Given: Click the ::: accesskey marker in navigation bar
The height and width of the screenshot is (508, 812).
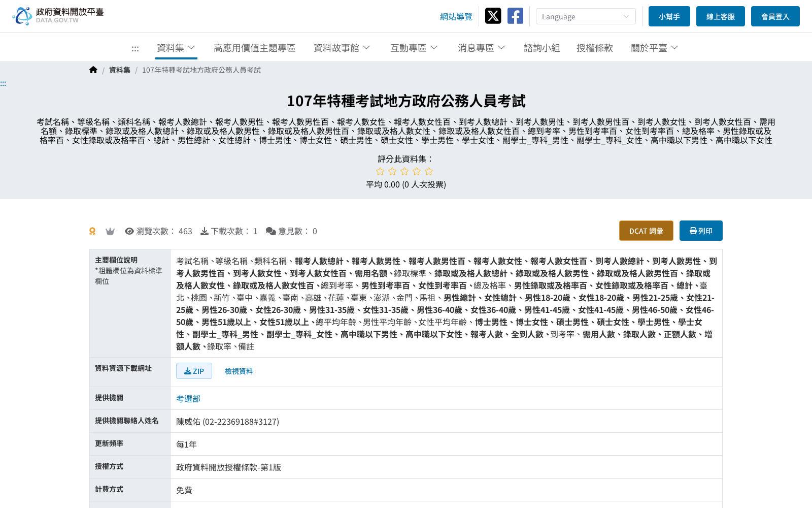Looking at the screenshot, I should 135,48.
